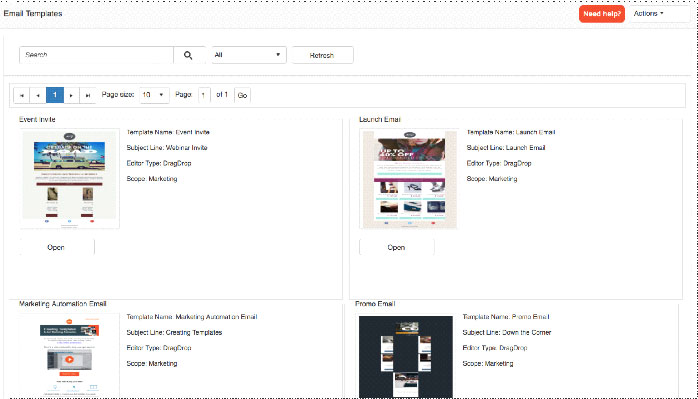Open the Actions dropdown menu
This screenshot has width=698, height=399.
[659, 14]
